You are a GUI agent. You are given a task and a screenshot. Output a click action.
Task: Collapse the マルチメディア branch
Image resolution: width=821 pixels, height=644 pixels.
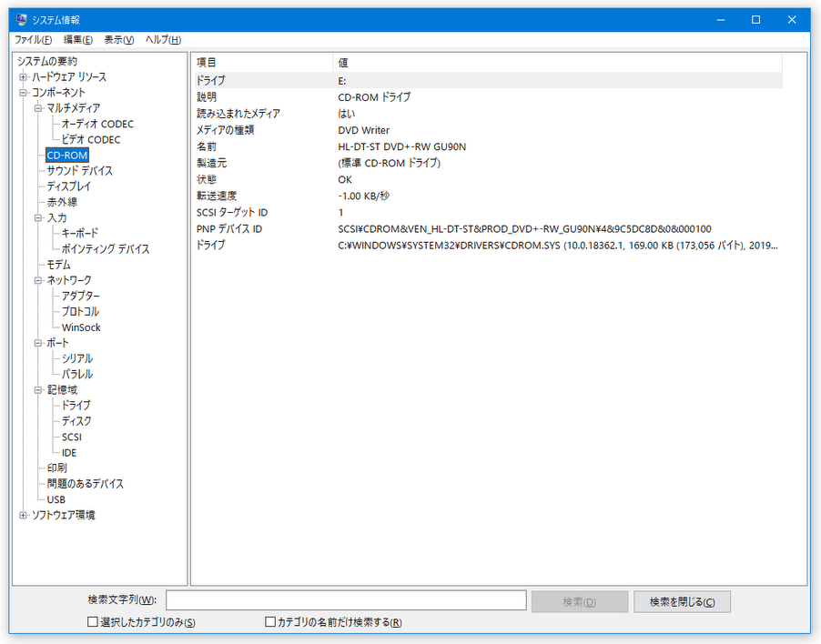click(38, 108)
